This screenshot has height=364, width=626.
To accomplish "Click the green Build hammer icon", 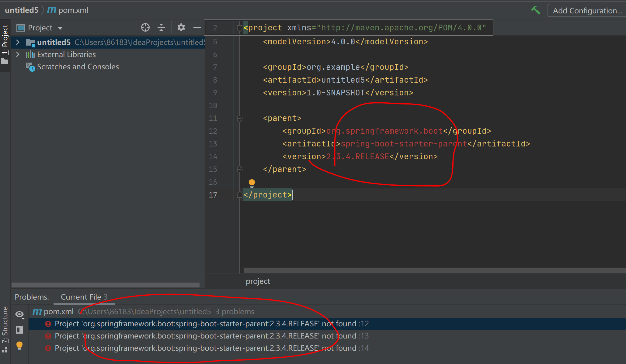I will [x=536, y=10].
